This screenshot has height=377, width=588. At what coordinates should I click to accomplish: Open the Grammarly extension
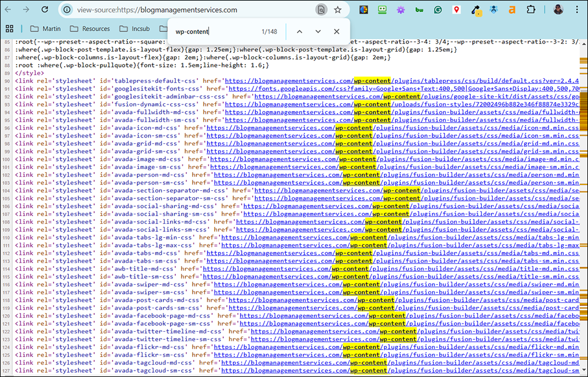click(438, 9)
